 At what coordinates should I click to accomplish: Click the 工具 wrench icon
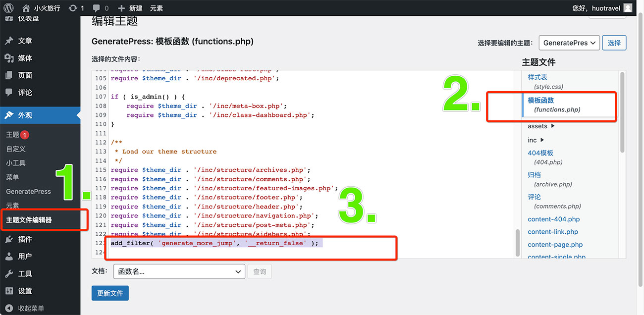(x=9, y=274)
